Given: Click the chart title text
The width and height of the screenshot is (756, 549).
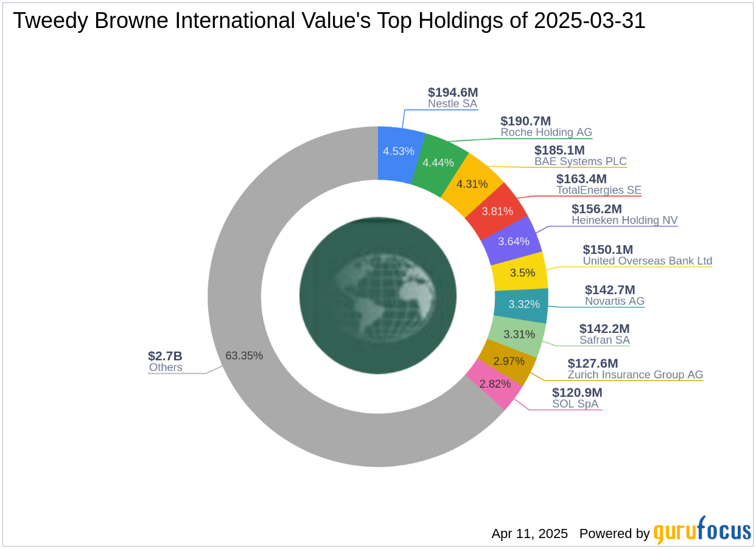Looking at the screenshot, I should click(x=329, y=21).
